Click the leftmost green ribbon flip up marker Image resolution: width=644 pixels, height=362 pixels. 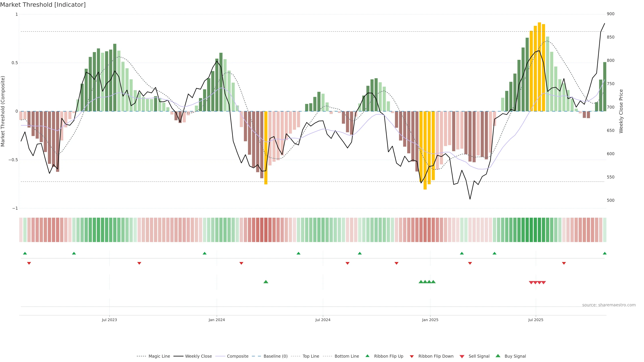pos(25,253)
